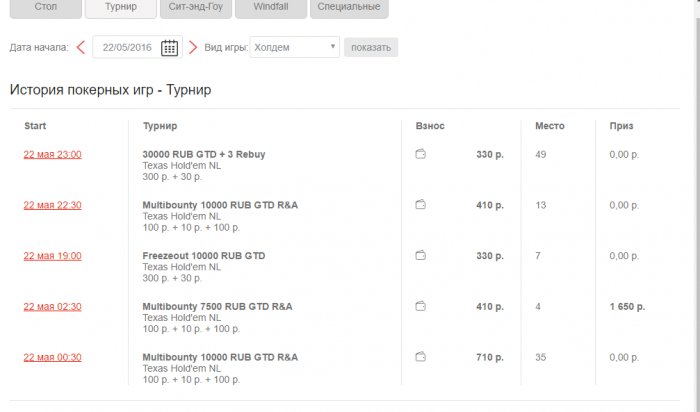Open the calendar date picker icon
700x412 pixels.
(170, 47)
